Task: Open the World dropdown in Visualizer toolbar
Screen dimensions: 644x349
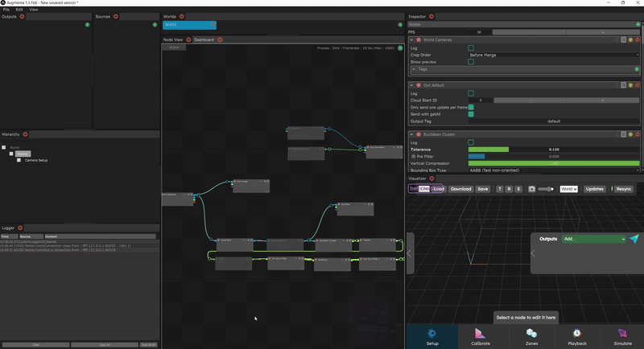Action: click(568, 189)
